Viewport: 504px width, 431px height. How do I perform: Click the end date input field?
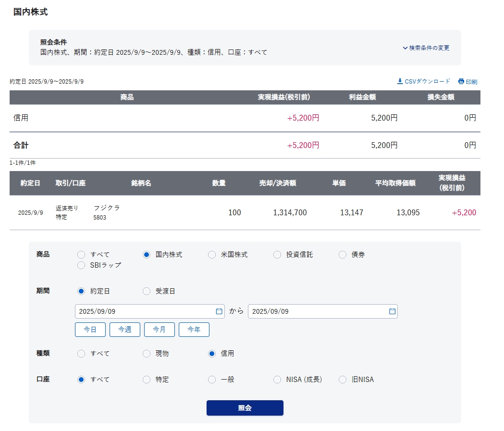pyautogui.click(x=317, y=311)
